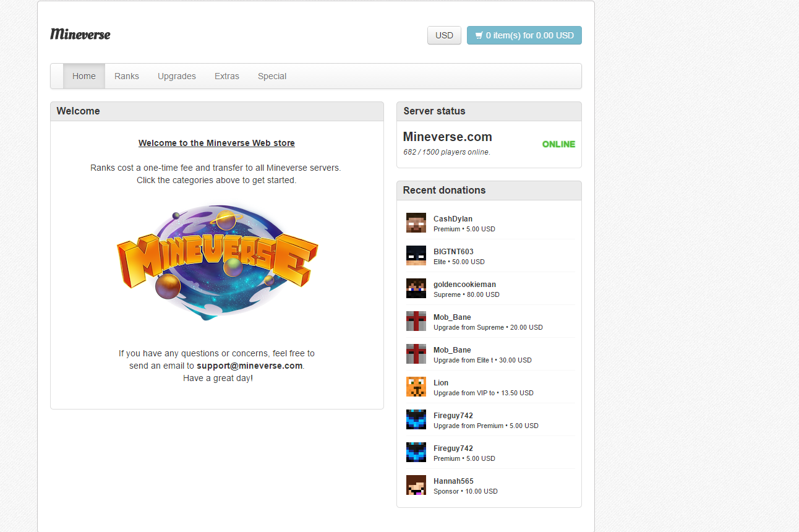The width and height of the screenshot is (799, 532).
Task: Click the Fireguy742 name above Upgrade from Premium
Action: 453,416
